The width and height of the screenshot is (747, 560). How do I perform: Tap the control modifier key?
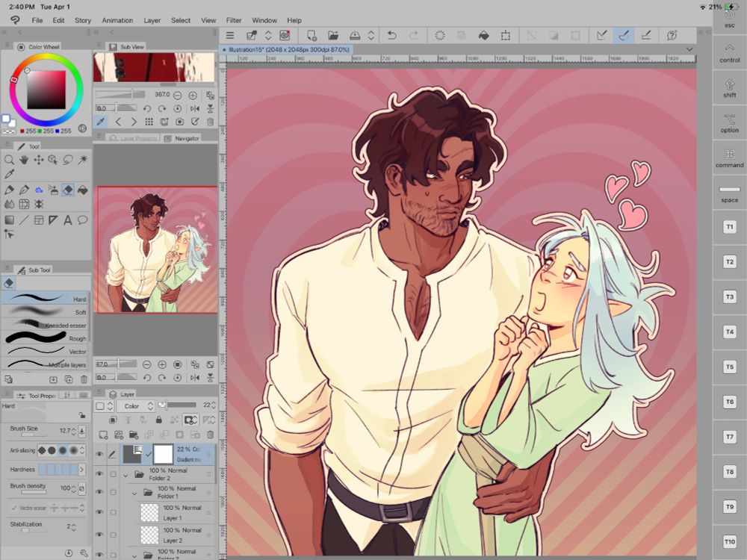coord(729,53)
